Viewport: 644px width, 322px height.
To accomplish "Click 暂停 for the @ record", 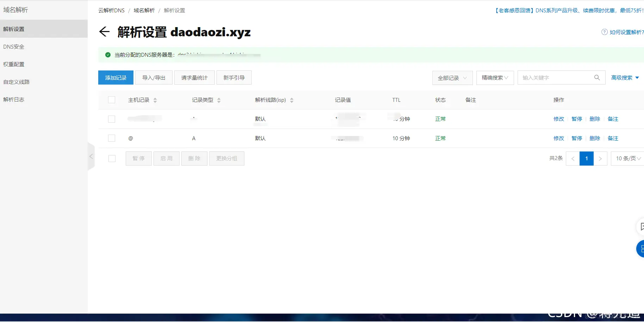I will (x=577, y=138).
